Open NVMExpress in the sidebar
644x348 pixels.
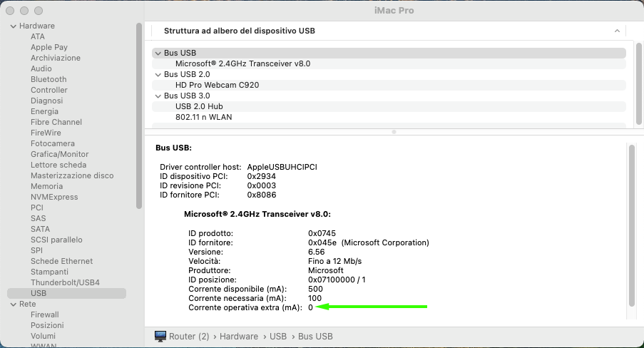(x=54, y=197)
